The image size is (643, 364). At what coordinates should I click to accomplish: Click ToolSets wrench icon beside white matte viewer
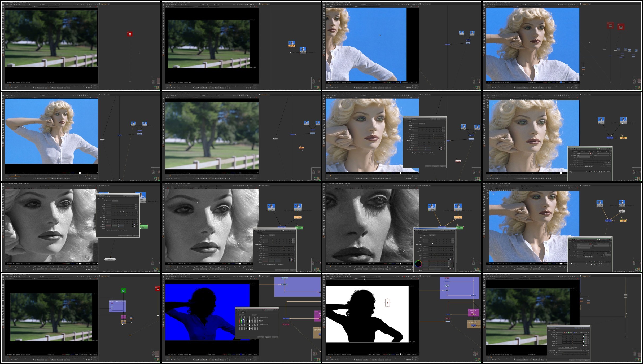[x=324, y=314]
